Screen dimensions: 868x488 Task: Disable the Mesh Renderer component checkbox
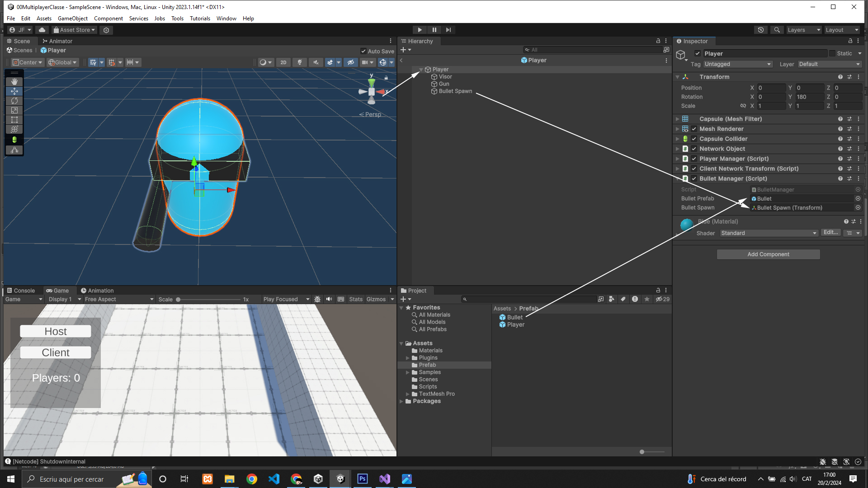(x=694, y=129)
